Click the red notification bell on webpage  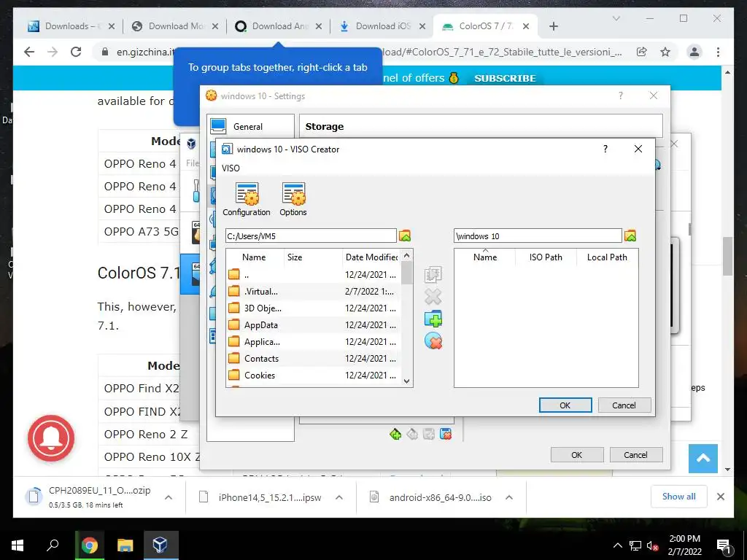pyautogui.click(x=51, y=438)
